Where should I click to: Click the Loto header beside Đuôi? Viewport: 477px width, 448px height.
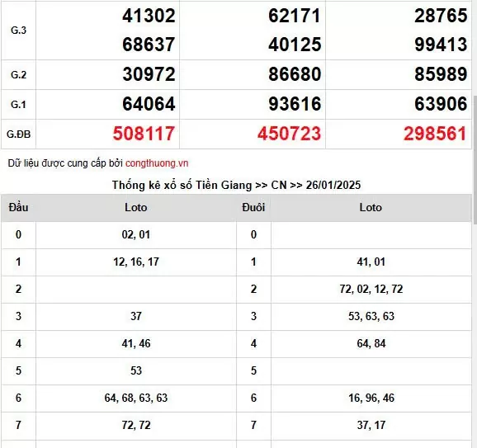click(x=371, y=207)
